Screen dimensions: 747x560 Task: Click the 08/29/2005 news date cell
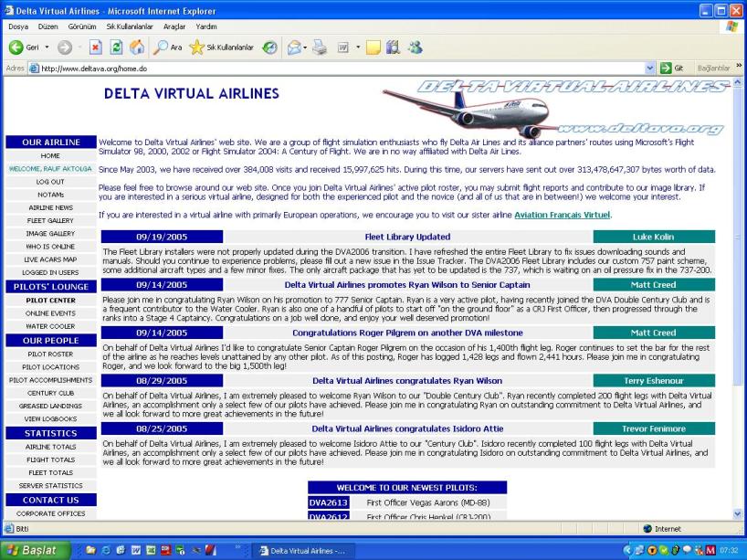162,381
